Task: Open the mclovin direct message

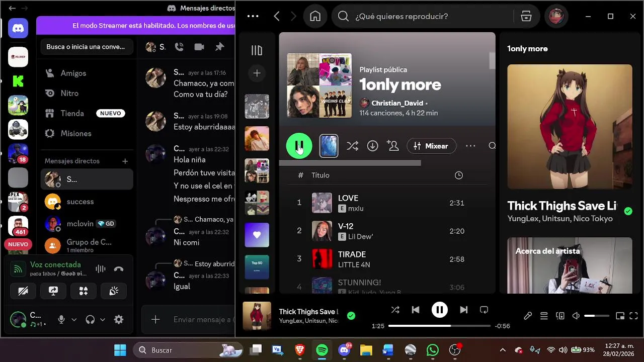Action: point(87,224)
